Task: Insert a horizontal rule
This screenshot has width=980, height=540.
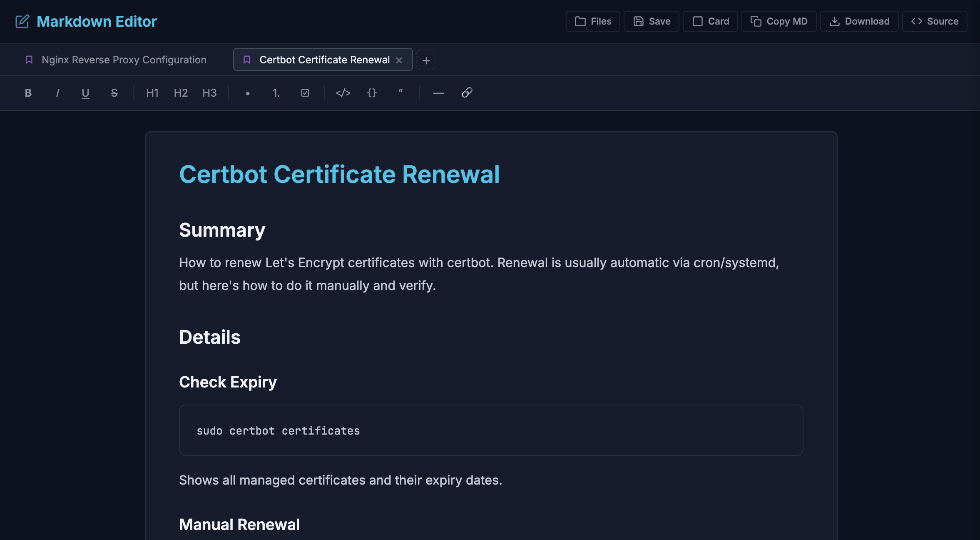Action: 438,93
